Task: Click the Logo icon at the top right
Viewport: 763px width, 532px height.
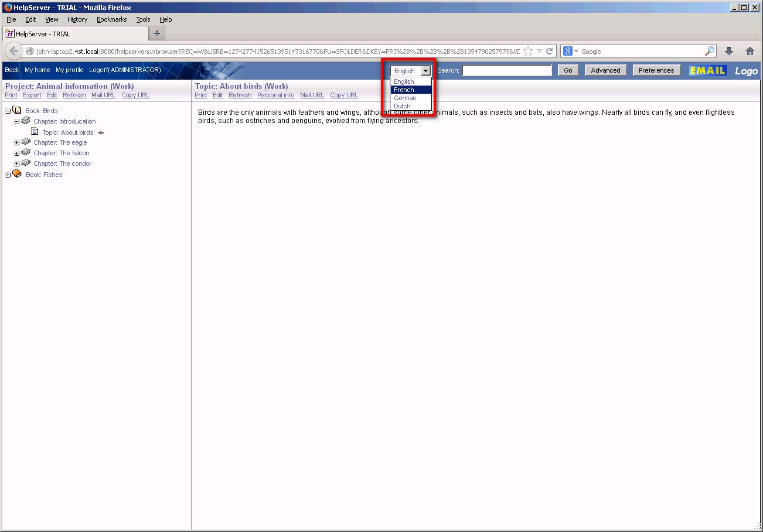Action: tap(745, 70)
